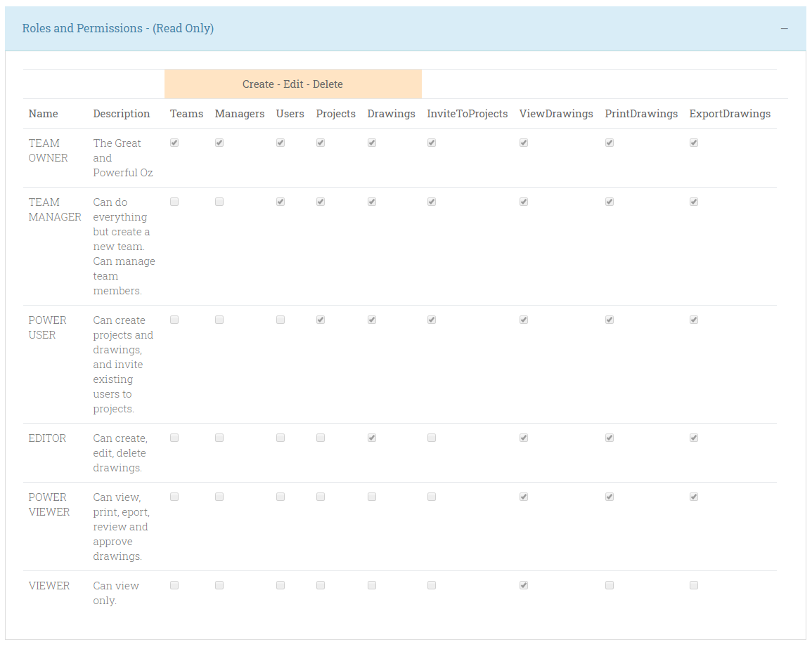Toggle PrintDrawings checkbox for POWER VIEWER
812x647 pixels.
tap(610, 497)
